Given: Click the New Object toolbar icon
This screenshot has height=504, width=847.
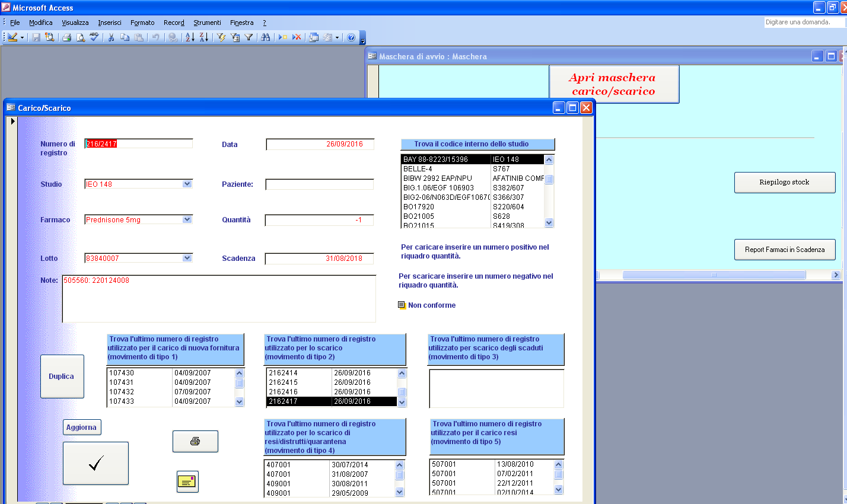Looking at the screenshot, I should 327,37.
